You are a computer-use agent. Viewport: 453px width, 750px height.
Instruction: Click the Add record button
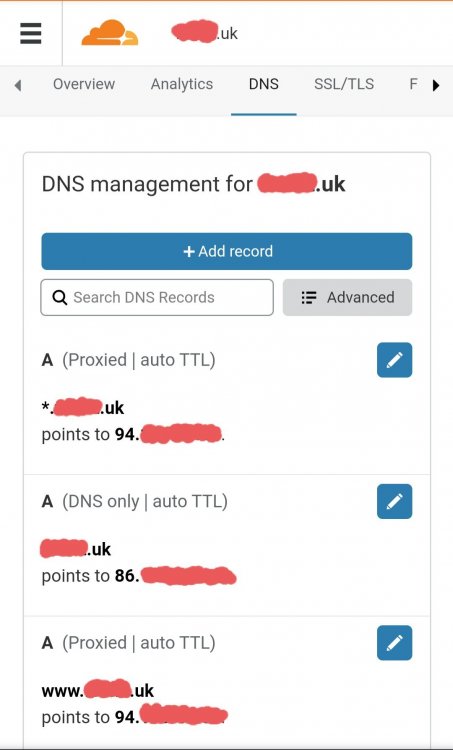tap(227, 251)
